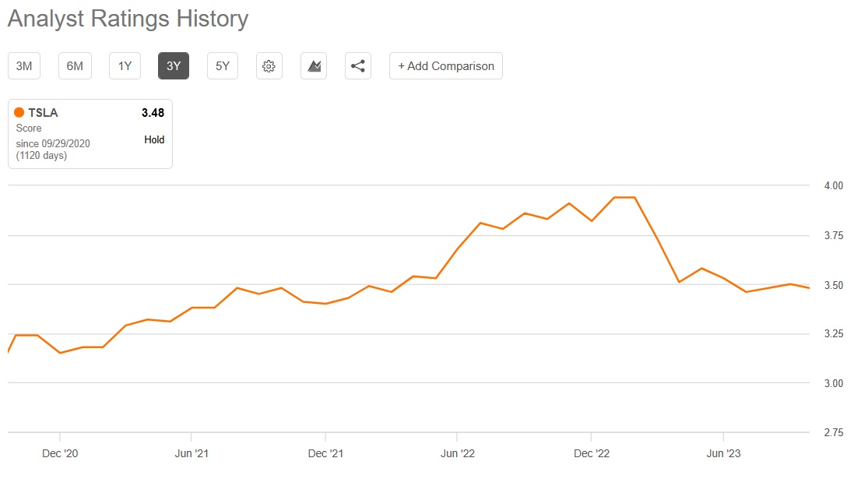The height and width of the screenshot is (479, 868).
Task: Click the 3.48 score value
Action: pos(153,113)
